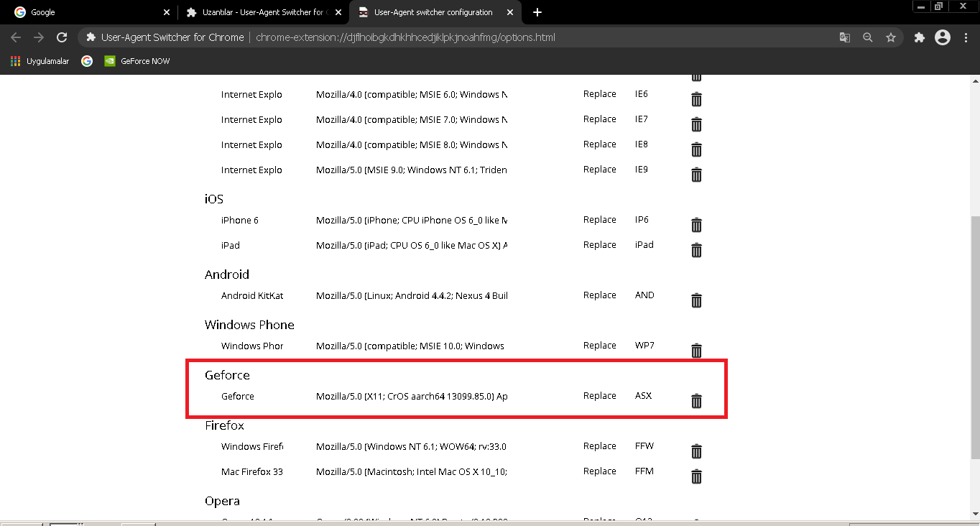
Task: Remove the Windows Firefox FFW entry
Action: click(696, 451)
